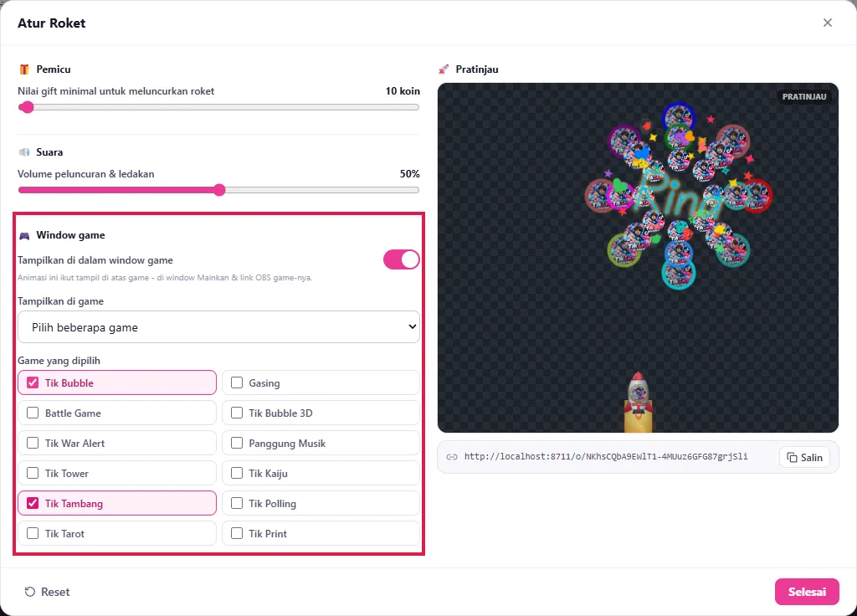Click the minimum gift value slider
The height and width of the screenshot is (616, 857).
218,107
